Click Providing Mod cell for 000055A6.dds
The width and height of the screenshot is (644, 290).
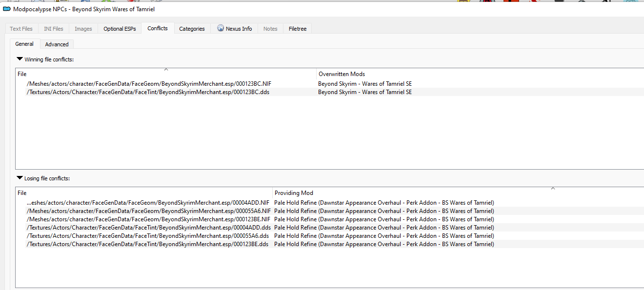coord(384,236)
